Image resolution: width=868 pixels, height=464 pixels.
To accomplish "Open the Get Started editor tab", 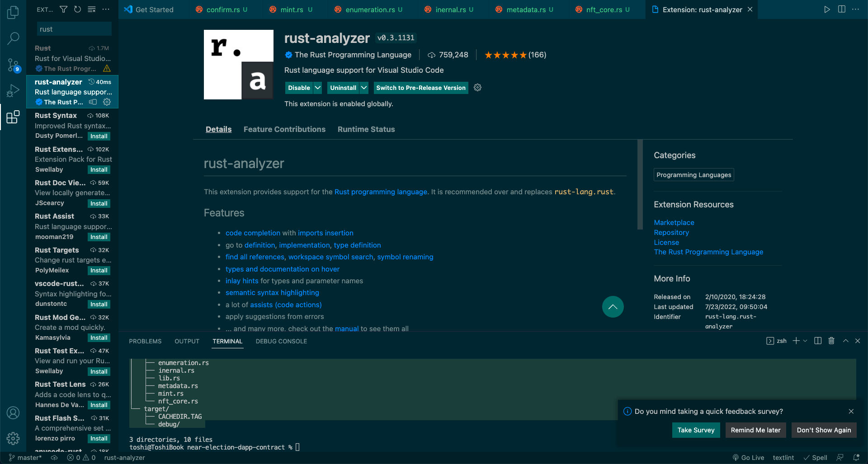I will (154, 9).
